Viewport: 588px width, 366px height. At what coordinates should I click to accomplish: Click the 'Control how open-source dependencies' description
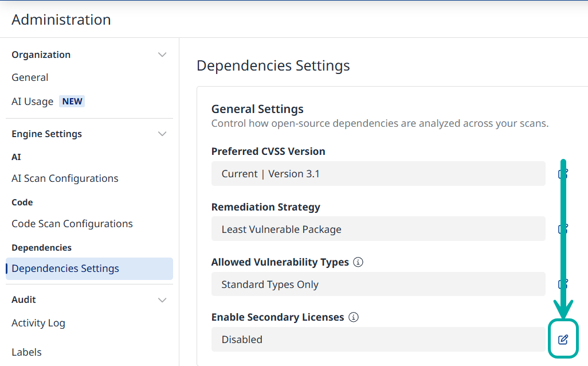tap(380, 123)
